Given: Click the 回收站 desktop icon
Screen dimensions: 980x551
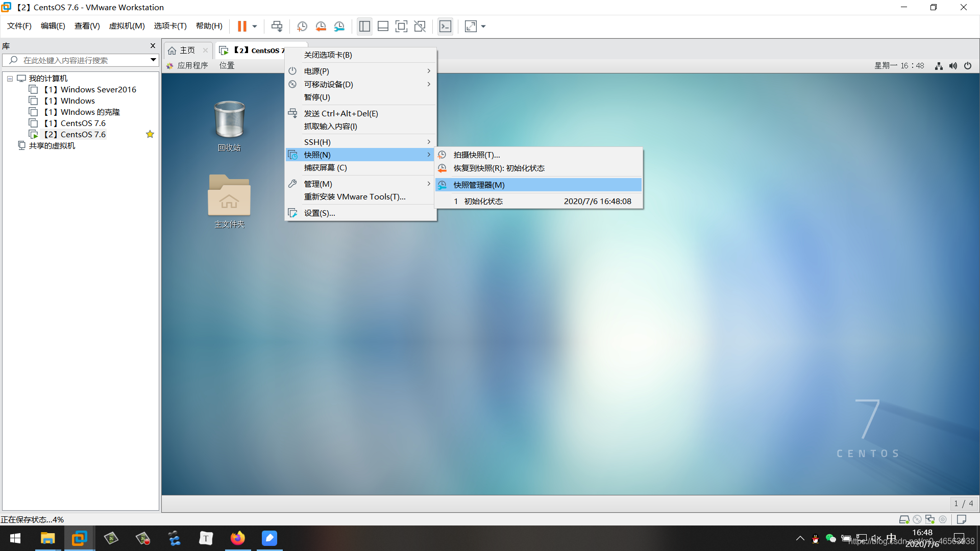Looking at the screenshot, I should click(x=229, y=125).
